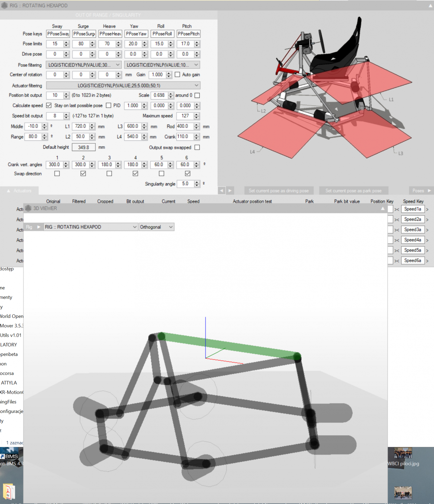Click the PPoseSway pose key button
The height and width of the screenshot is (504, 434).
click(58, 34)
